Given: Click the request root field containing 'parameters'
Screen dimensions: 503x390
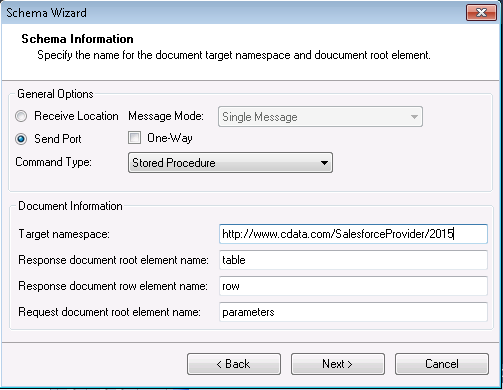Looking at the screenshot, I should [353, 312].
